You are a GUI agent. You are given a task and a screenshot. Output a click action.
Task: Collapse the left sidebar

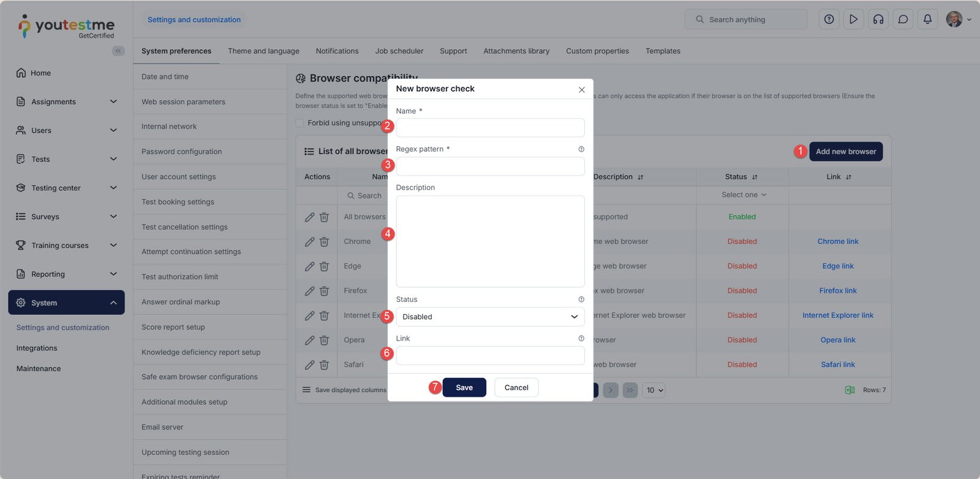pyautogui.click(x=118, y=51)
